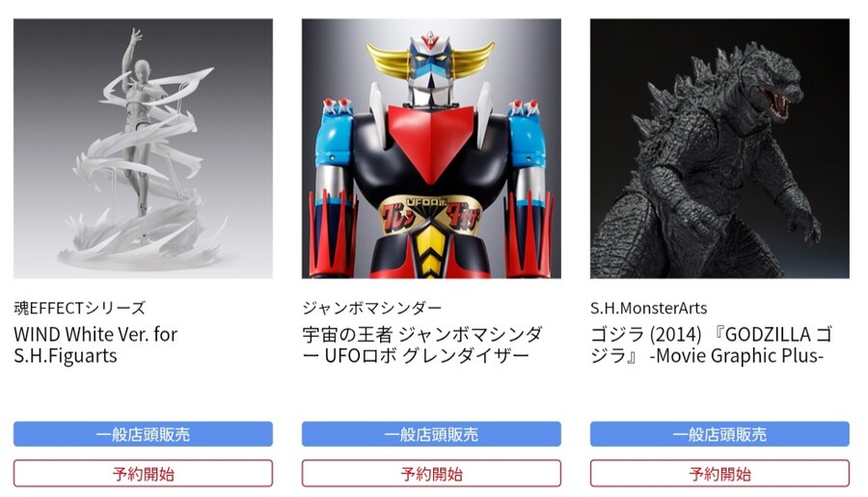868x497 pixels.
Task: Select 予約開始 under ゴジラ (2014)
Action: (x=719, y=474)
